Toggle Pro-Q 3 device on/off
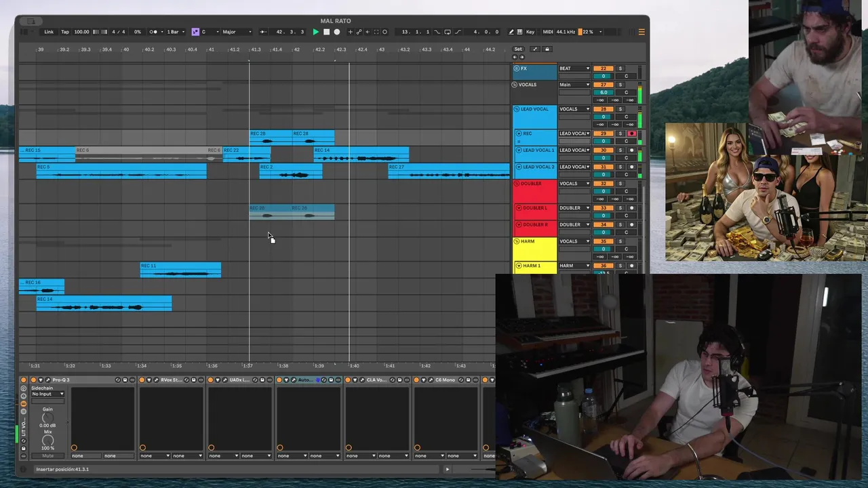The height and width of the screenshot is (488, 868). tap(33, 380)
